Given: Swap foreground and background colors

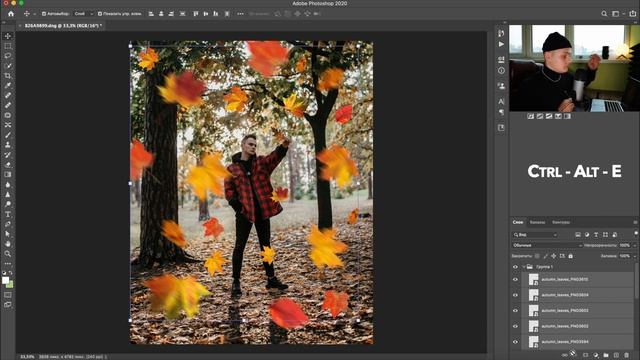Looking at the screenshot, I should pyautogui.click(x=11, y=273).
